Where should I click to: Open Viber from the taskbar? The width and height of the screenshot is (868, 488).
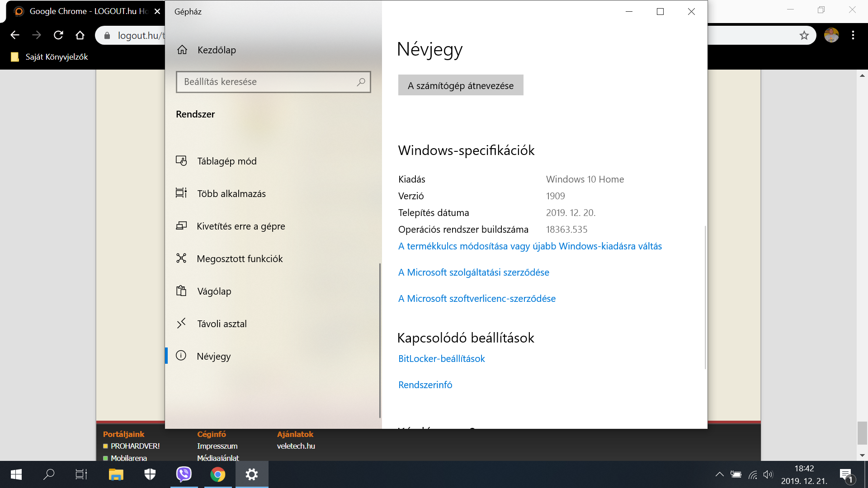click(184, 474)
